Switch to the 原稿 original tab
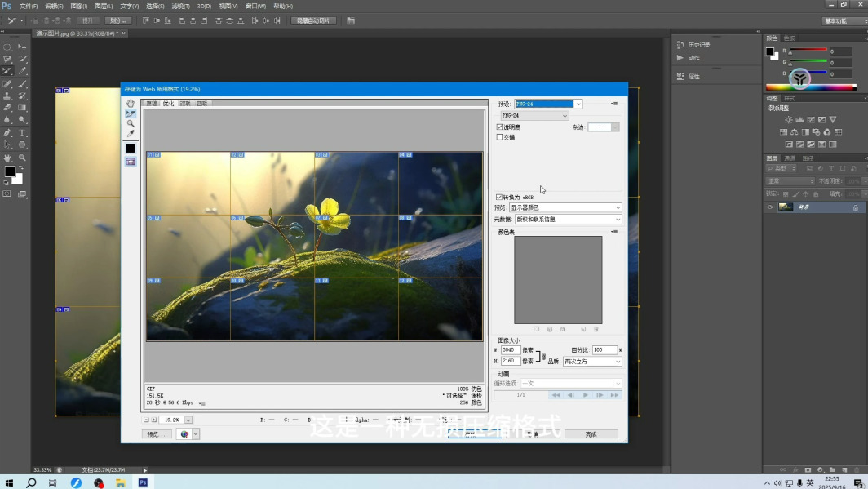 (151, 104)
